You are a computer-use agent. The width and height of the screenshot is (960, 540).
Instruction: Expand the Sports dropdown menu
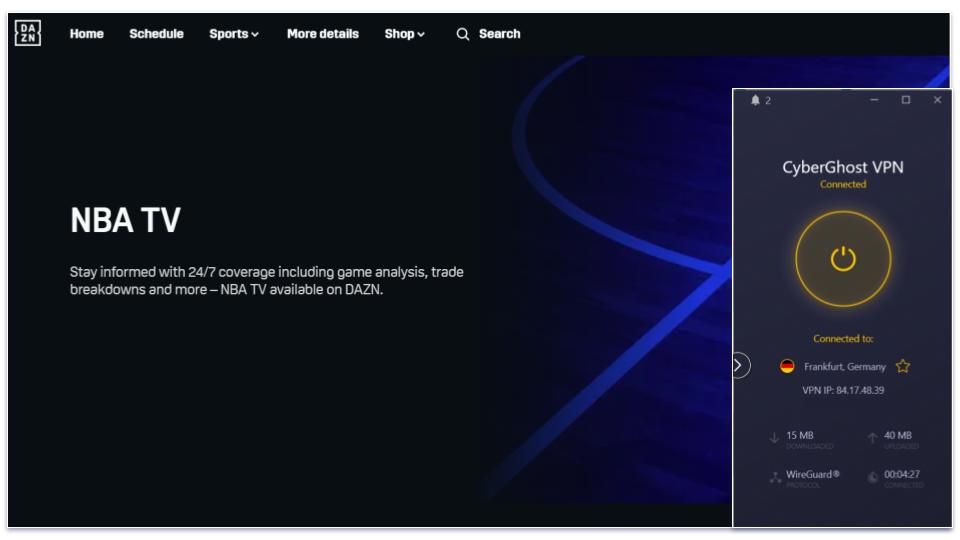click(234, 34)
